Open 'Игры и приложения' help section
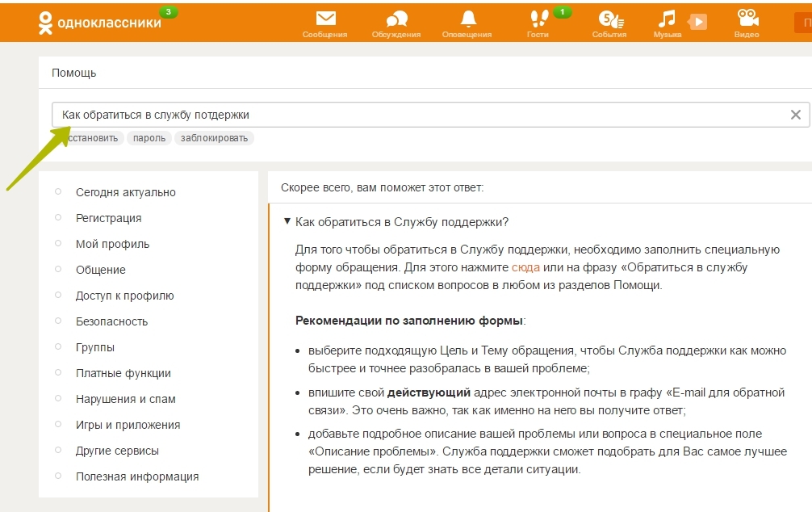Screen dimensions: 812x512 128,425
